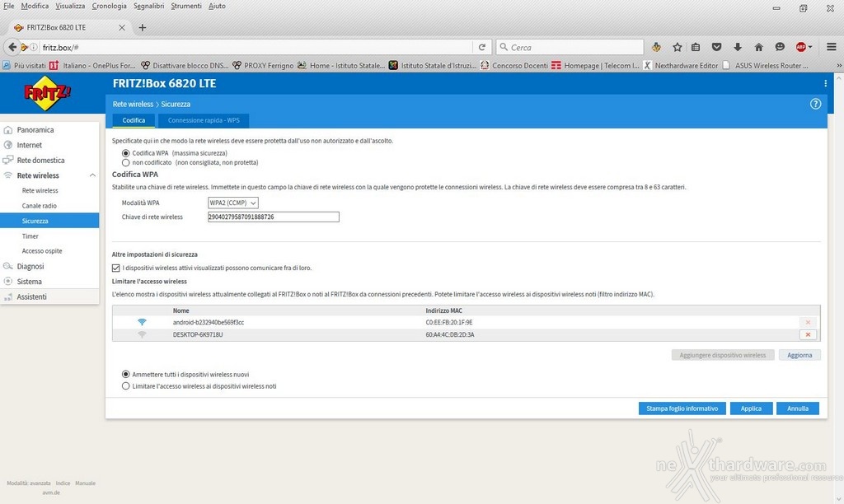This screenshot has height=504, width=844.
Task: Click Stampa foglio informativo button
Action: pyautogui.click(x=682, y=408)
